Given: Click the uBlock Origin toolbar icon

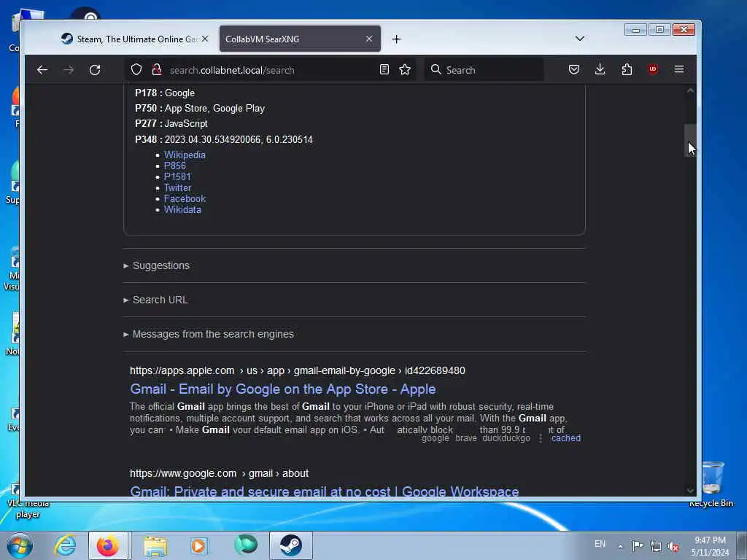Looking at the screenshot, I should click(653, 69).
